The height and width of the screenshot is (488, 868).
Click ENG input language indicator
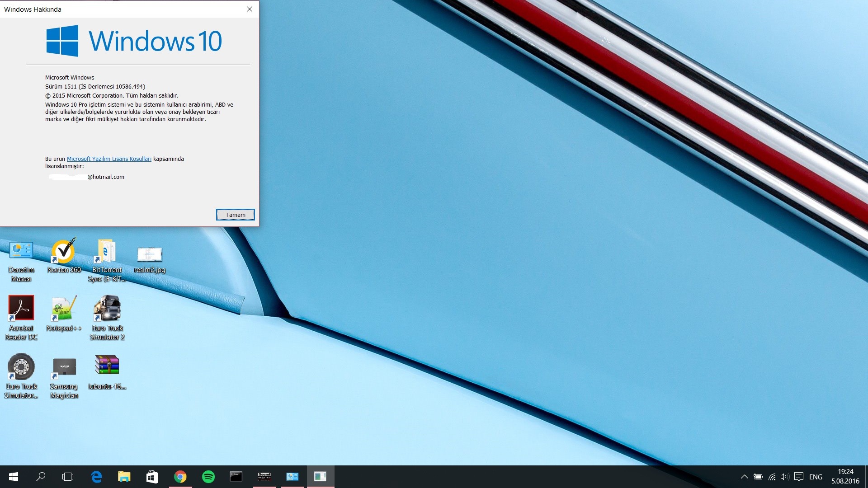point(816,477)
